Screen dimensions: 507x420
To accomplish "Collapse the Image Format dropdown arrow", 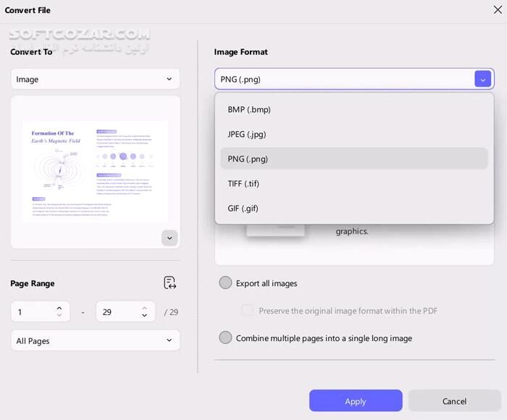I will pos(482,79).
